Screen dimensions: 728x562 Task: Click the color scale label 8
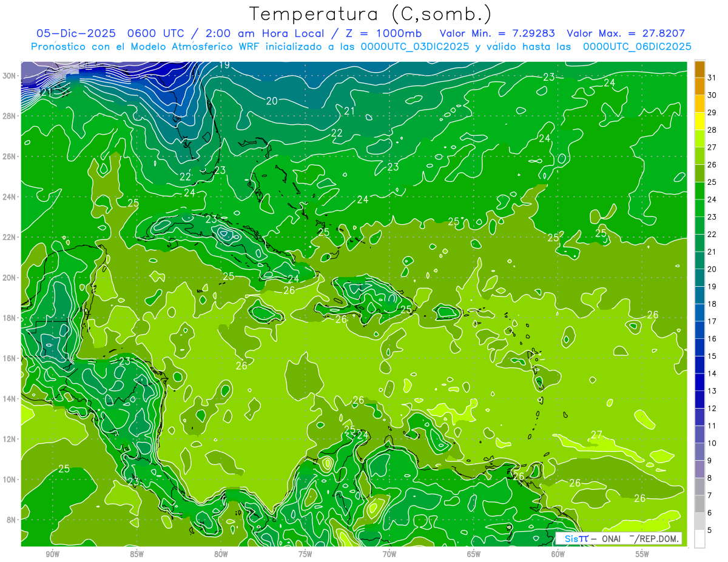click(710, 478)
